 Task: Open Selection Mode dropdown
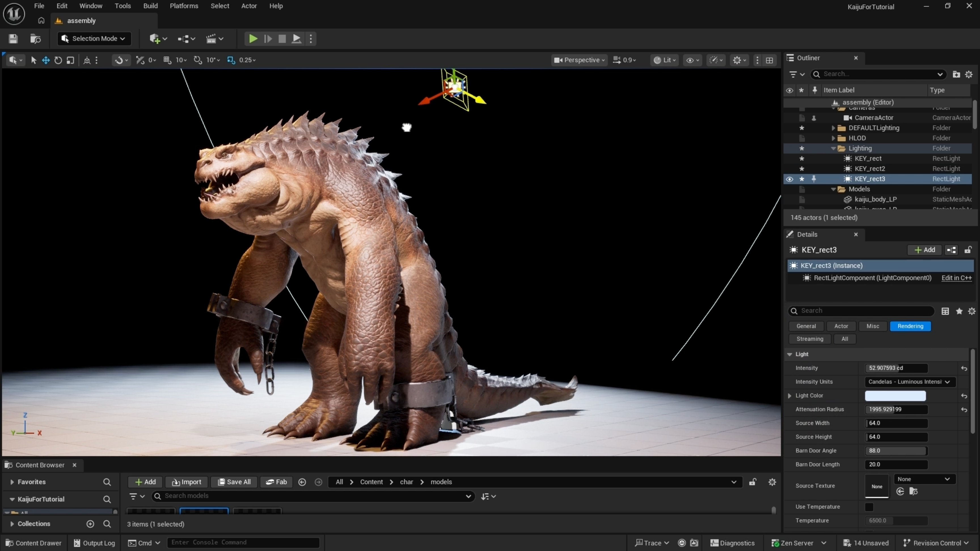[94, 39]
